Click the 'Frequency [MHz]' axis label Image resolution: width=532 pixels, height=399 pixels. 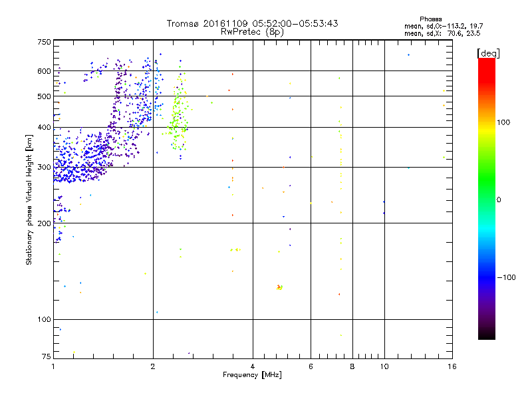[252, 375]
